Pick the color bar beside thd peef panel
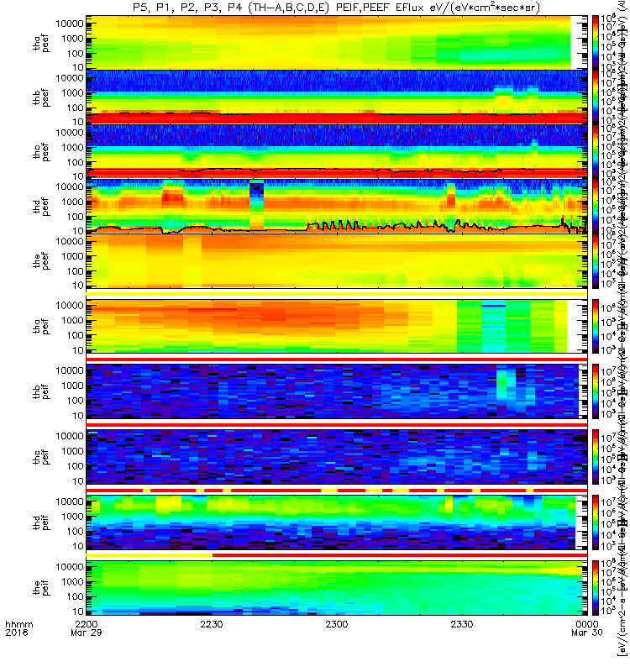 (x=596, y=206)
